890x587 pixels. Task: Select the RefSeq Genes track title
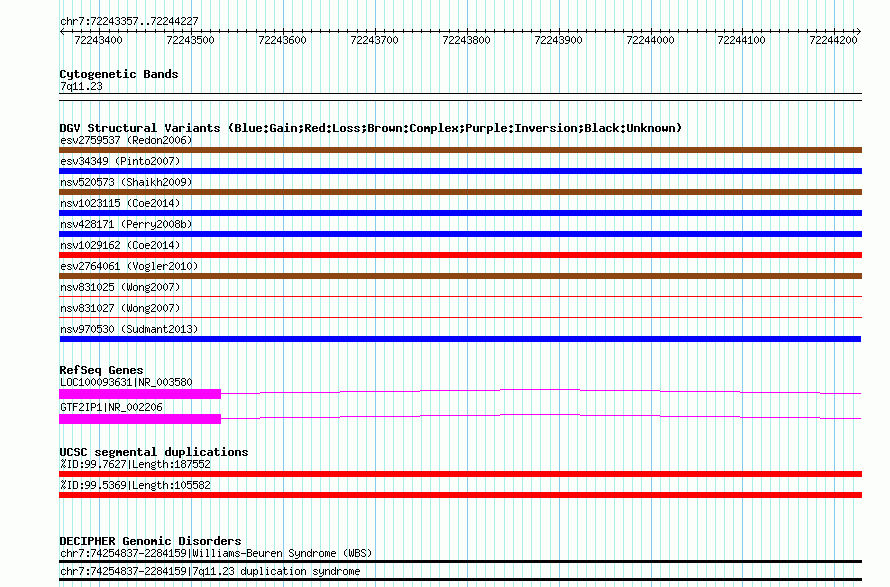101,370
